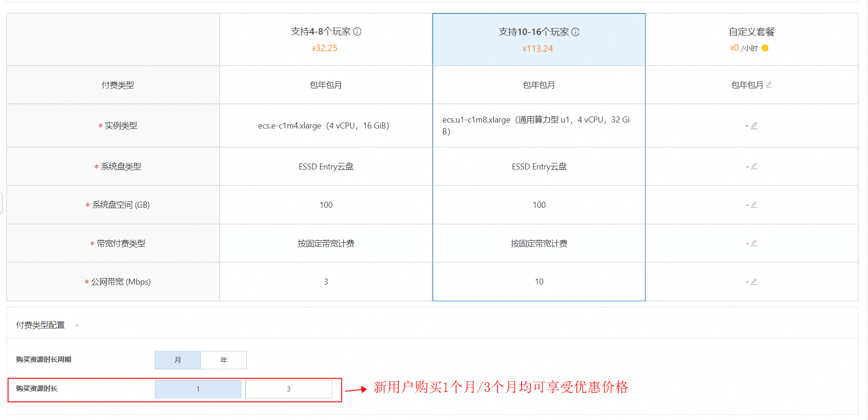Click orange info icon next to ¥0 /小时
Viewport: 868px width, 420px height.
point(765,48)
